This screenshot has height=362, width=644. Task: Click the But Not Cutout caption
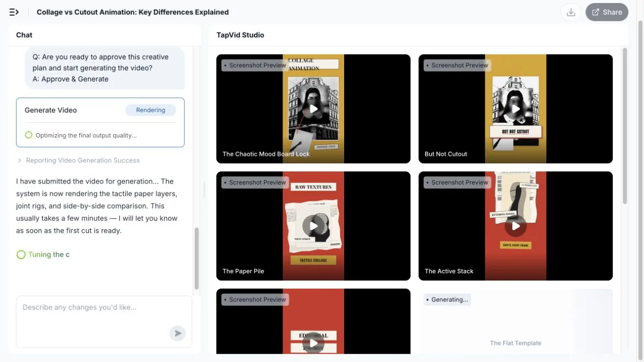pos(446,154)
